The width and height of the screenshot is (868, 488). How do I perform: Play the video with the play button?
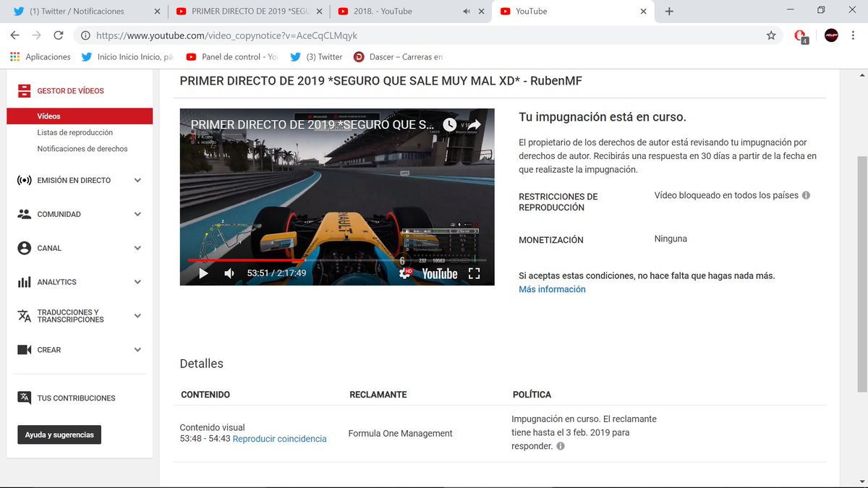(x=203, y=273)
